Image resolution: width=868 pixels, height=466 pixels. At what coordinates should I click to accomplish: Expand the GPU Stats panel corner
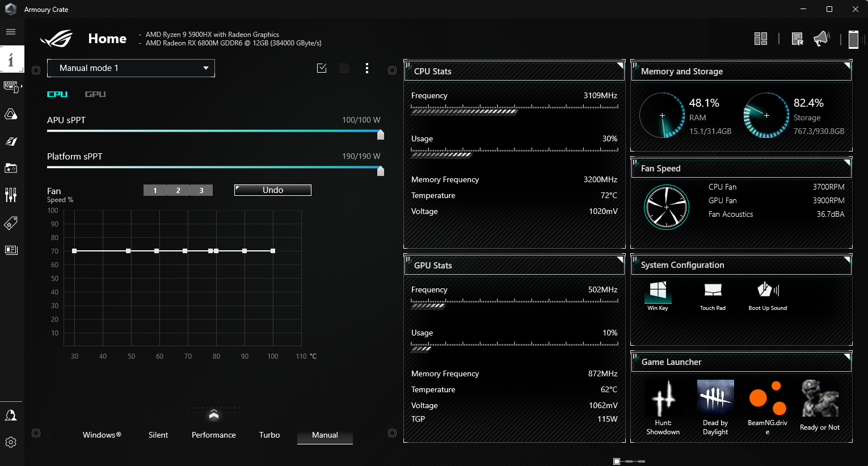(x=620, y=260)
